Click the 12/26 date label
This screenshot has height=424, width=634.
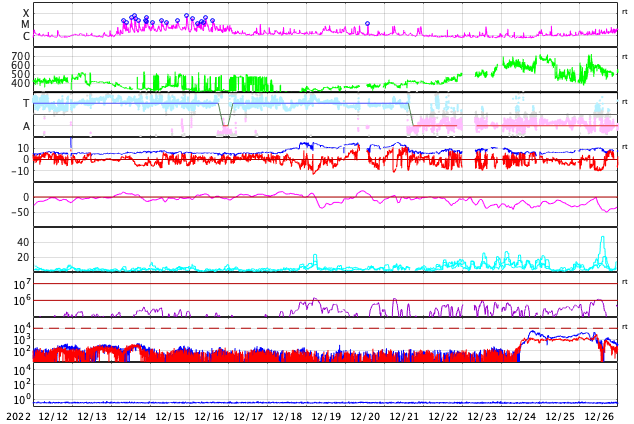(x=599, y=417)
